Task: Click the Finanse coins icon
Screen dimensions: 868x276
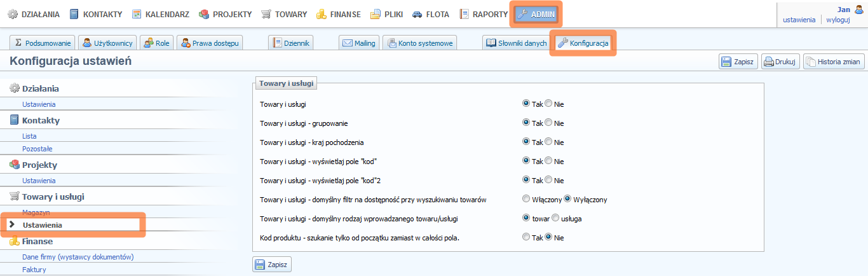Action: coord(322,14)
